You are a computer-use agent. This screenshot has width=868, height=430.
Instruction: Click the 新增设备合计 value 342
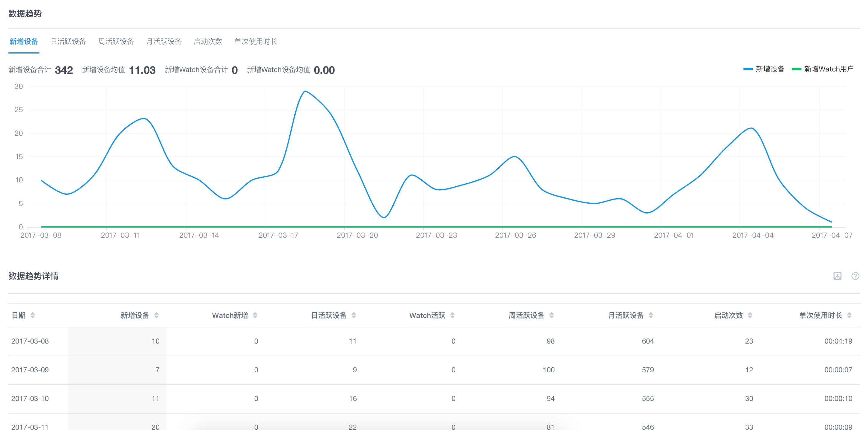[x=64, y=70]
